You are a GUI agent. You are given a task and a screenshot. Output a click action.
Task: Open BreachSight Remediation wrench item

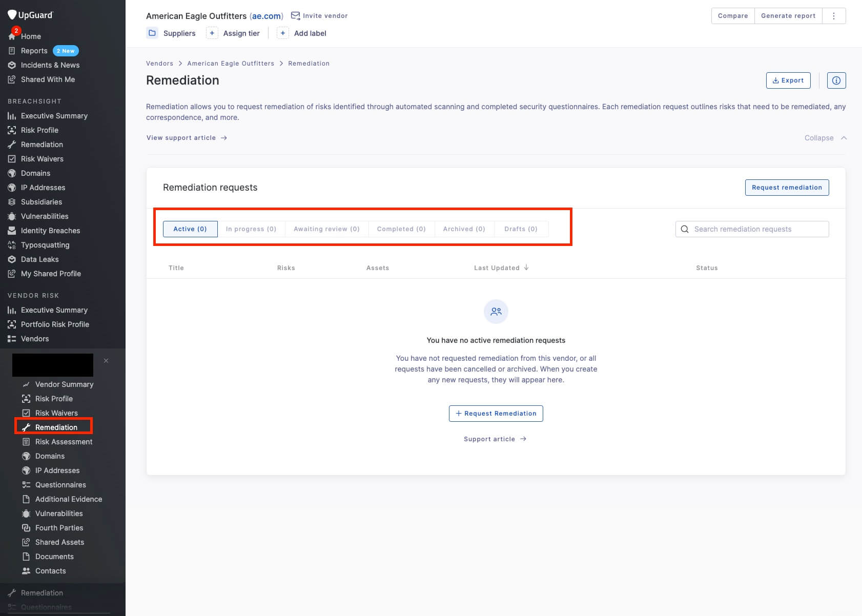coord(42,145)
